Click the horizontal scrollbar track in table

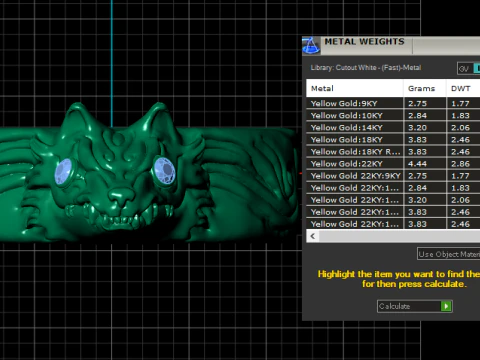click(399, 236)
